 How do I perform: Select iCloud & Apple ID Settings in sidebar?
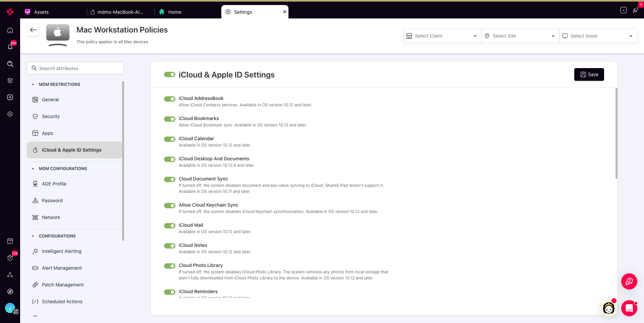point(74,150)
